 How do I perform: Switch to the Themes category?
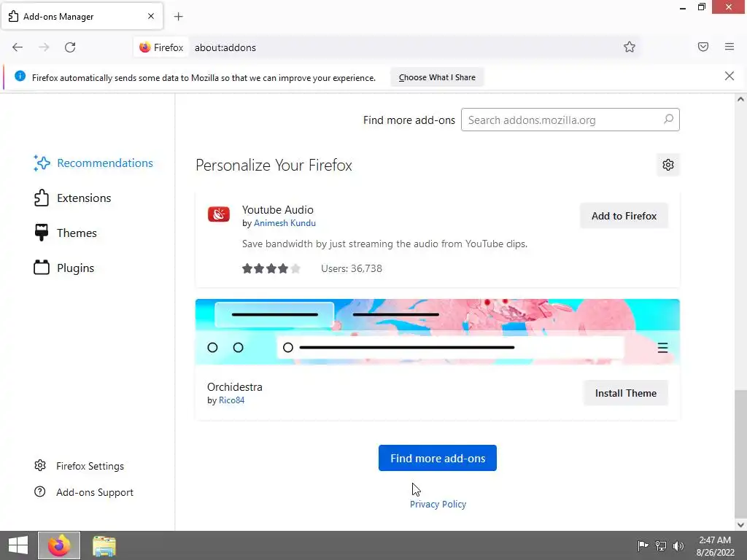point(65,233)
